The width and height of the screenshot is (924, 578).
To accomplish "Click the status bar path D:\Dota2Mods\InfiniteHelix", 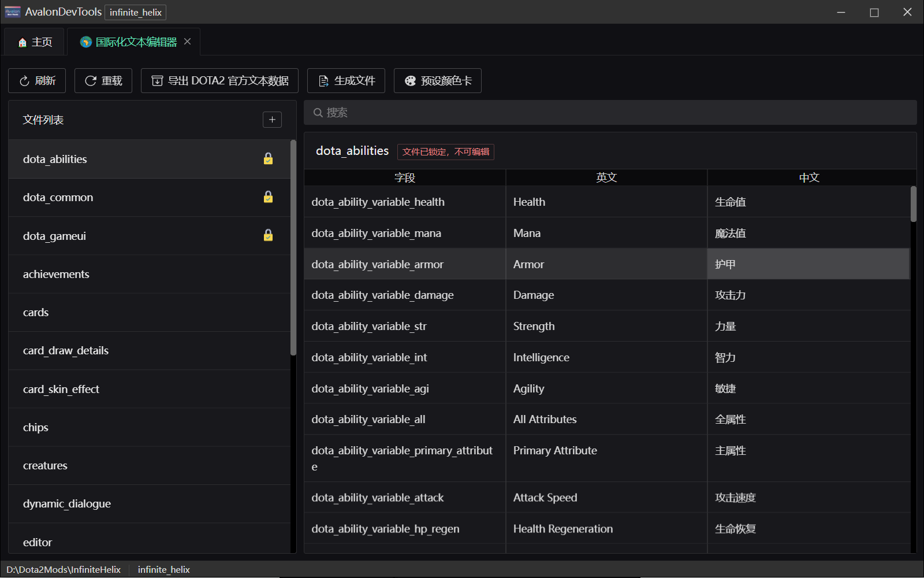I will [x=64, y=569].
